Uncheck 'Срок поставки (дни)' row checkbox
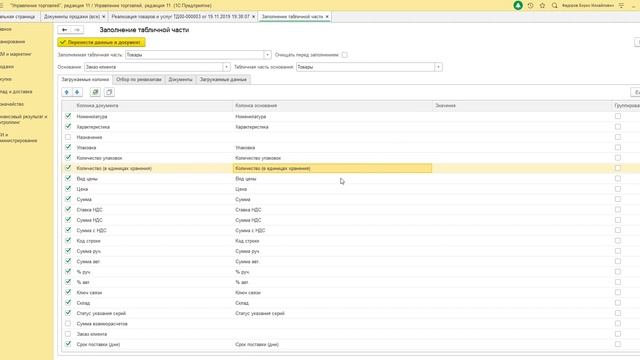Screen dimensions: 640x360 [x=68, y=344]
